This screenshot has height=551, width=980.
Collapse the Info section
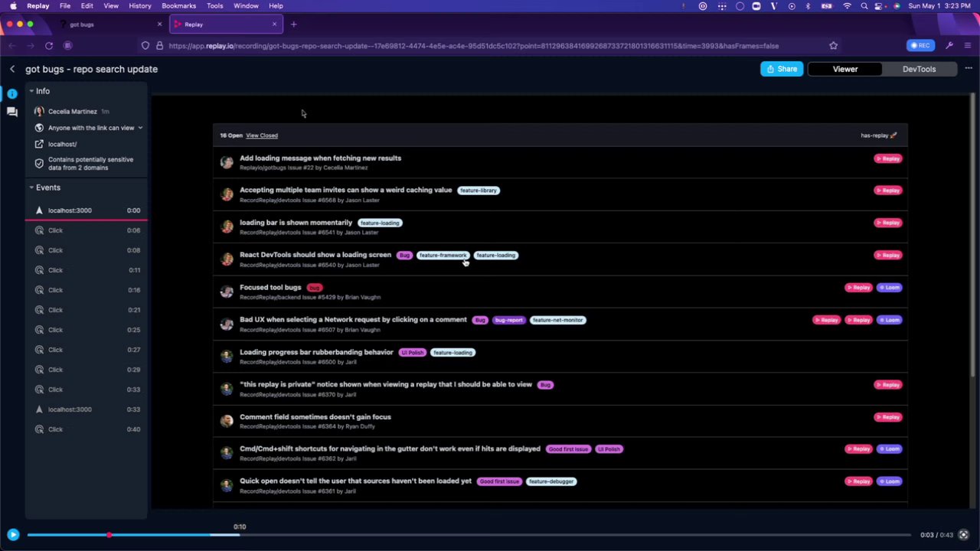coord(40,91)
